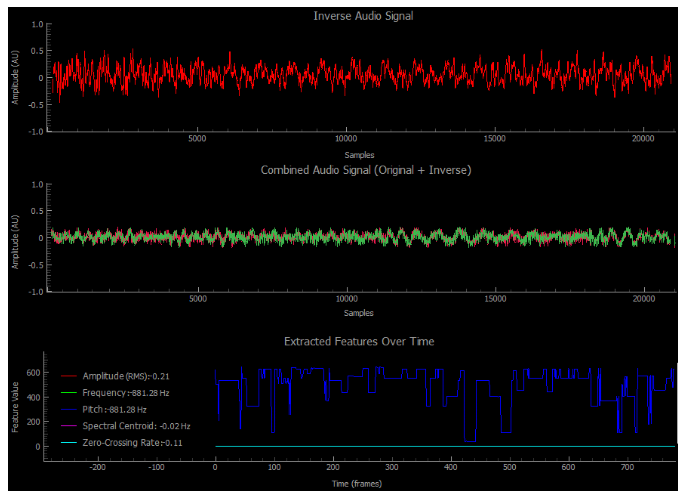Click the 15000 tick on the Combined plot

(x=495, y=299)
